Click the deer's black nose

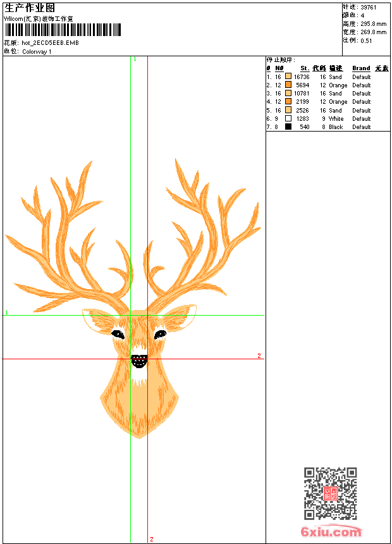139,361
